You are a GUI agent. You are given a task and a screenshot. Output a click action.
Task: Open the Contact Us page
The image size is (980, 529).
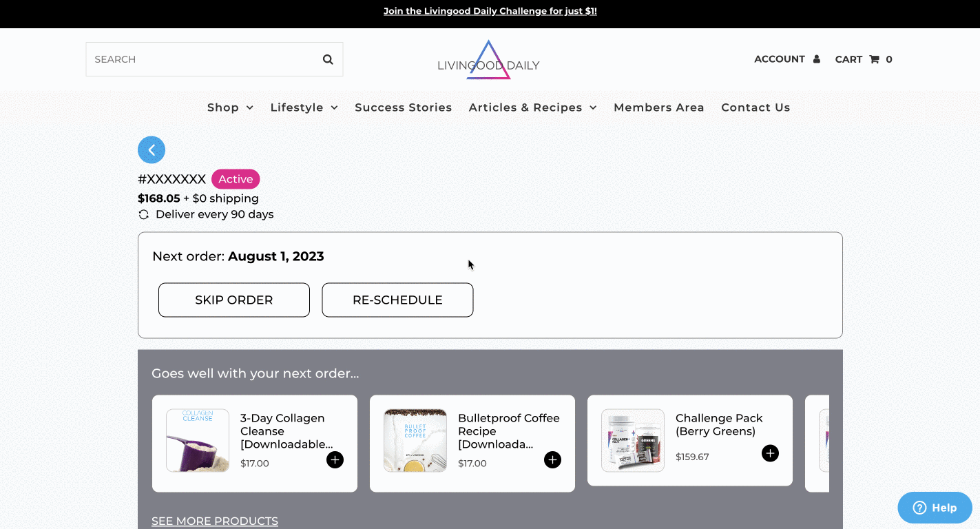(x=755, y=107)
